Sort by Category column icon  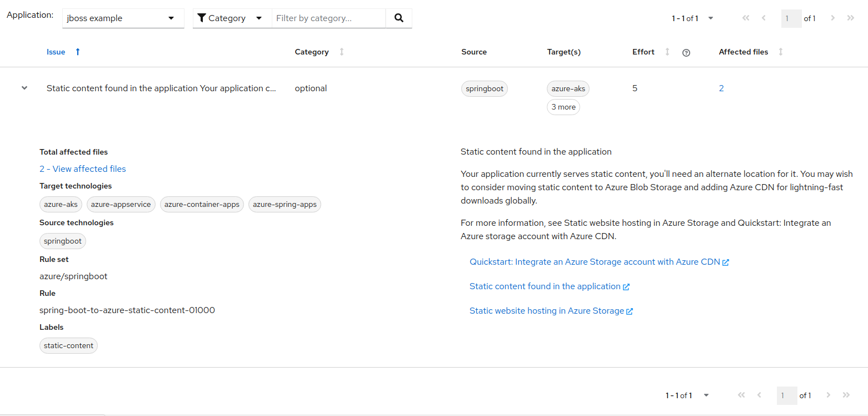tap(342, 52)
